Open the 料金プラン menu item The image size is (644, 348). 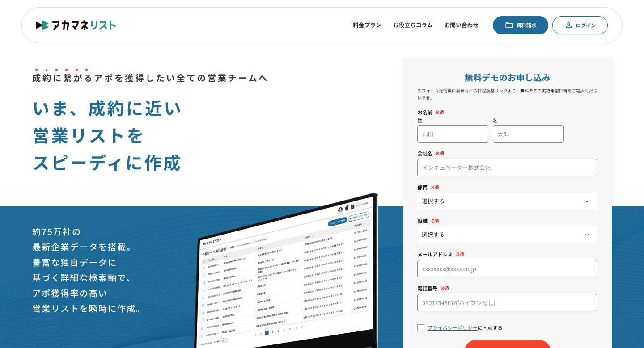pyautogui.click(x=367, y=25)
